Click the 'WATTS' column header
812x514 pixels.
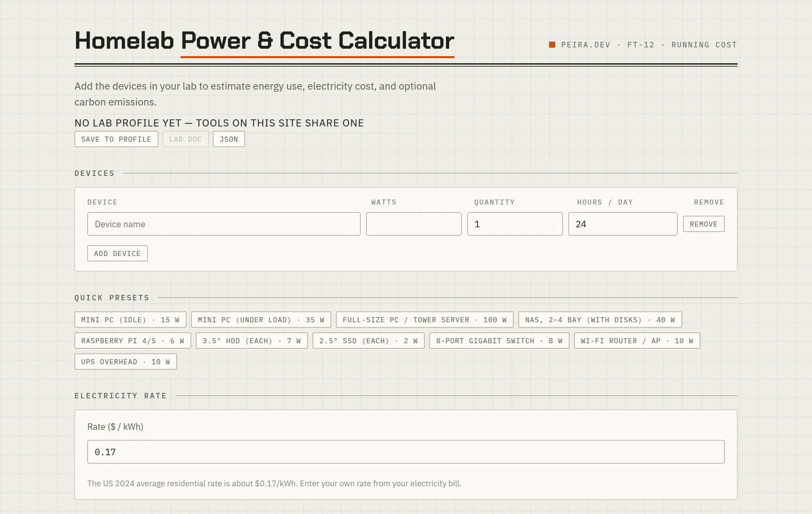pos(384,202)
